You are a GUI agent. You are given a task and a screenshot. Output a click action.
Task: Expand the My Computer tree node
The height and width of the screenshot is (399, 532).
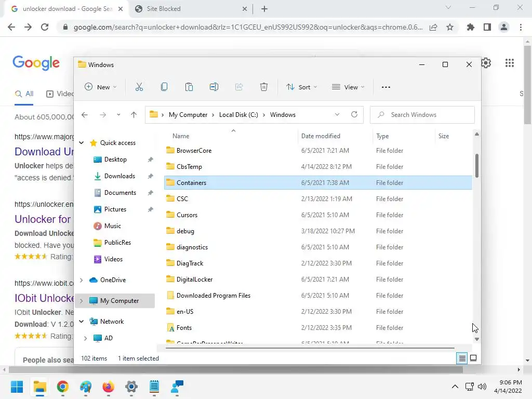[x=82, y=301]
